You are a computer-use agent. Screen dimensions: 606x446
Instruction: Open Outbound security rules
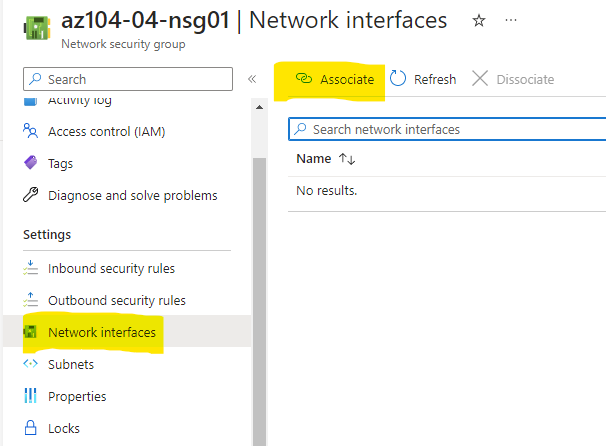tap(117, 301)
